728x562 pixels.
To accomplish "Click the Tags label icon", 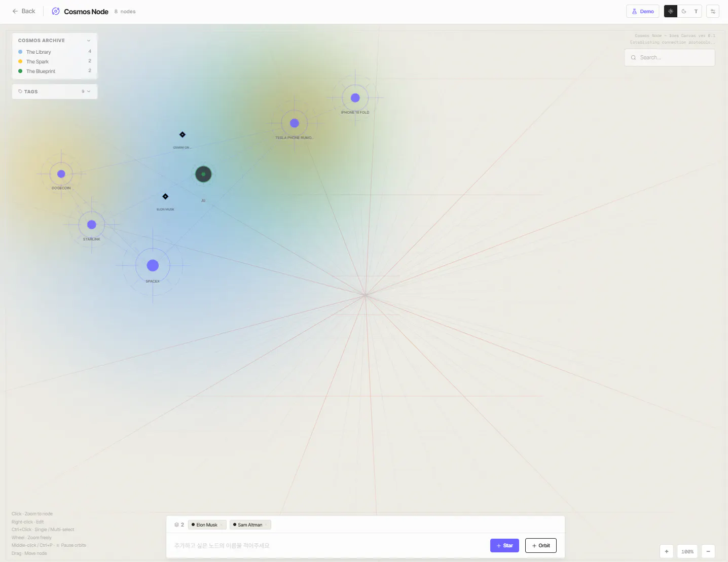I will (x=20, y=91).
